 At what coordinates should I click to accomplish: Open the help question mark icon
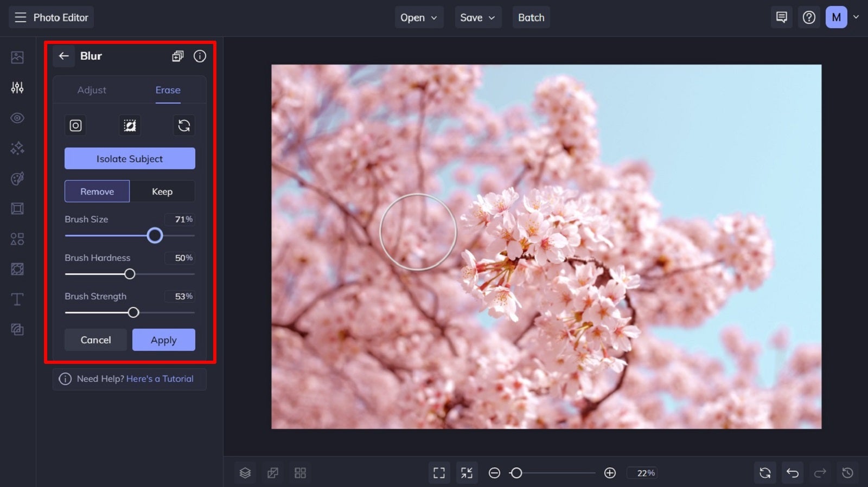809,17
